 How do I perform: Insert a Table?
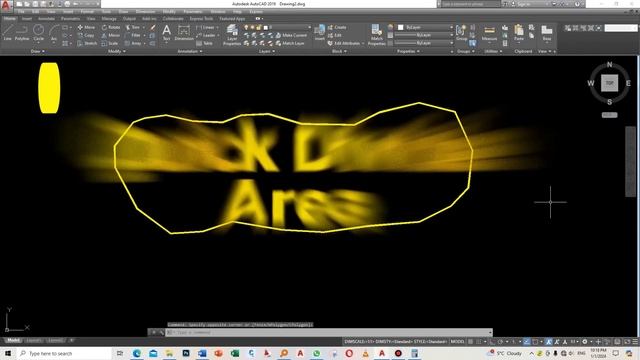[x=204, y=43]
